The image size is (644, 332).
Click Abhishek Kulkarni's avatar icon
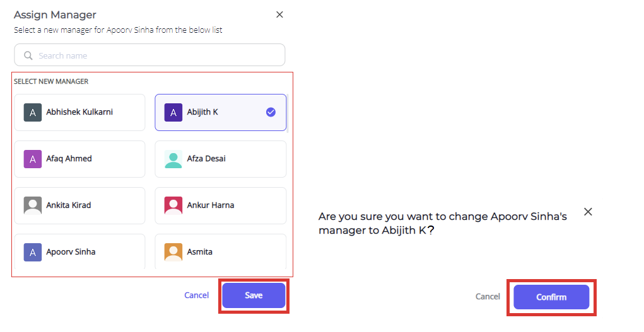coord(32,112)
